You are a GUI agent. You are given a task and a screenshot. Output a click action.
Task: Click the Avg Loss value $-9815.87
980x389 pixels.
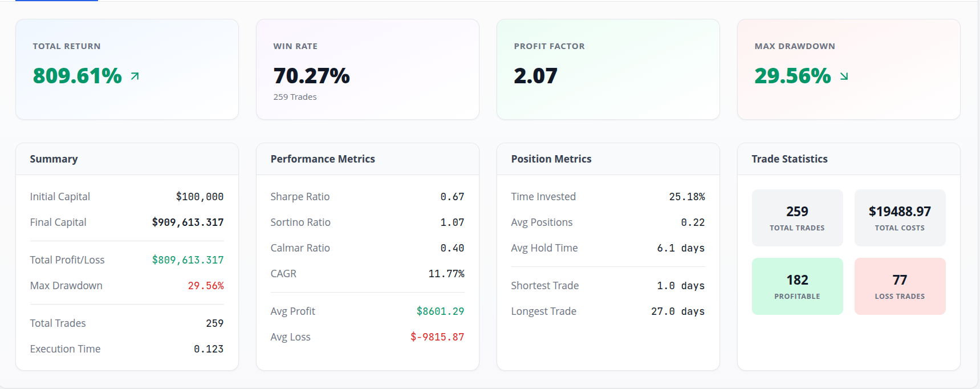[437, 337]
